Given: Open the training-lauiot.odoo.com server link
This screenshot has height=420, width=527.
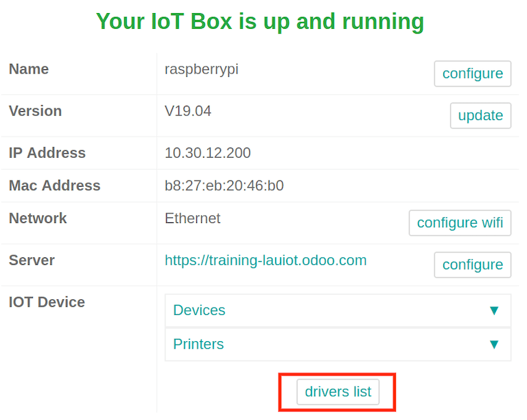Looking at the screenshot, I should pos(266,261).
